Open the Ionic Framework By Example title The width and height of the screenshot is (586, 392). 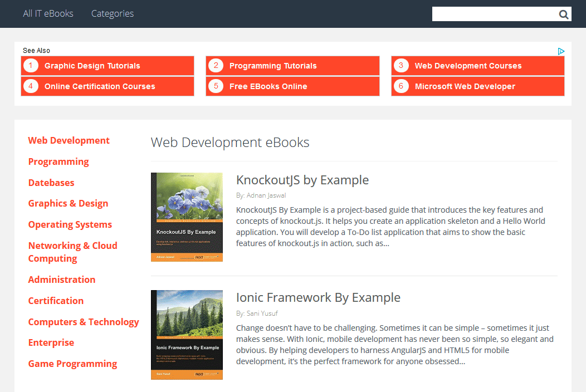(x=318, y=297)
